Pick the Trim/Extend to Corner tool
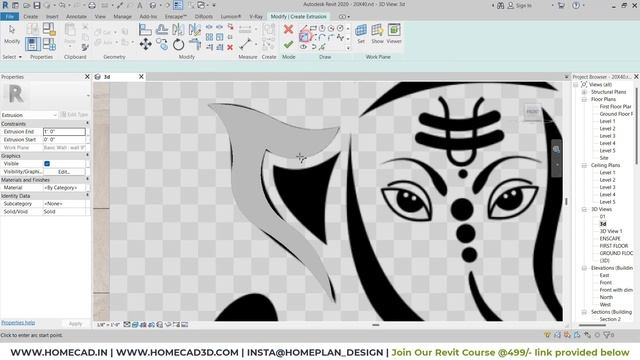The height and width of the screenshot is (360, 640). (195, 44)
